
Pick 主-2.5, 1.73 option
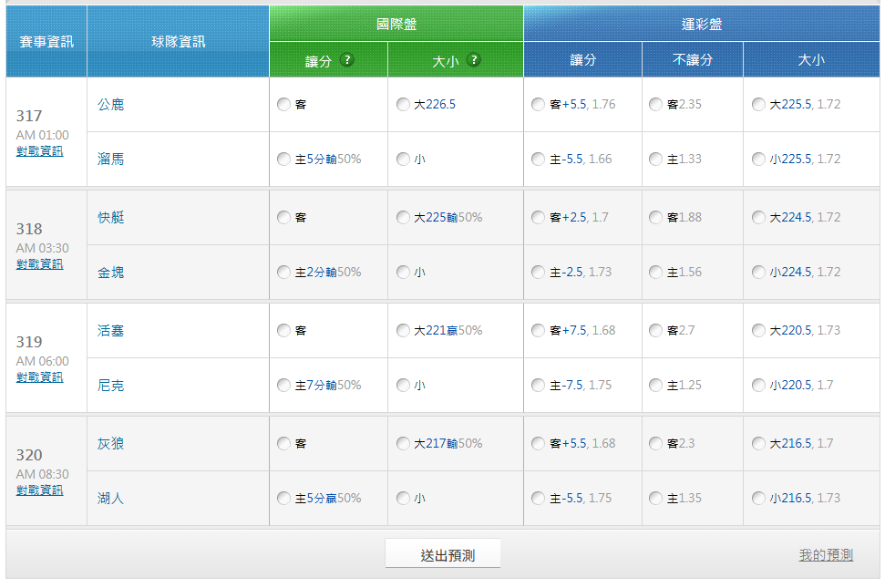click(539, 272)
